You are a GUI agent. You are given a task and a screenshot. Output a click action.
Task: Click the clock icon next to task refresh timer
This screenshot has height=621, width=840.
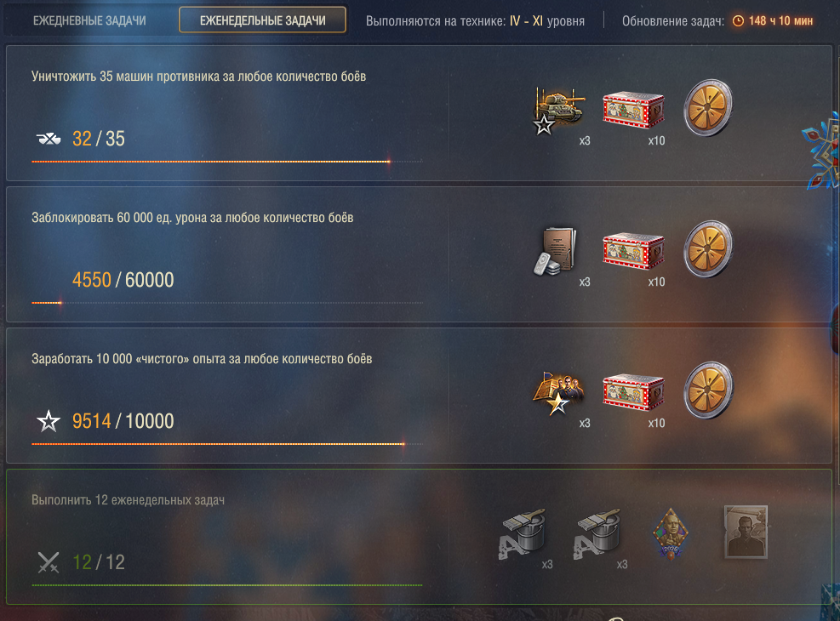[738, 21]
